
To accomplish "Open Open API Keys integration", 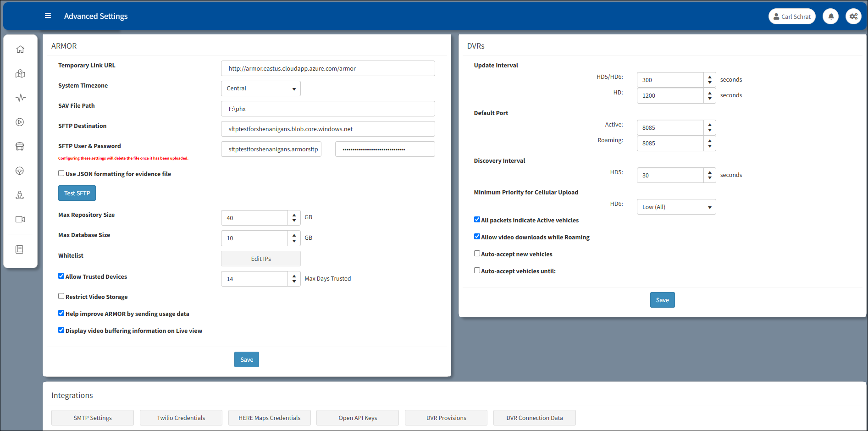I will pos(358,418).
